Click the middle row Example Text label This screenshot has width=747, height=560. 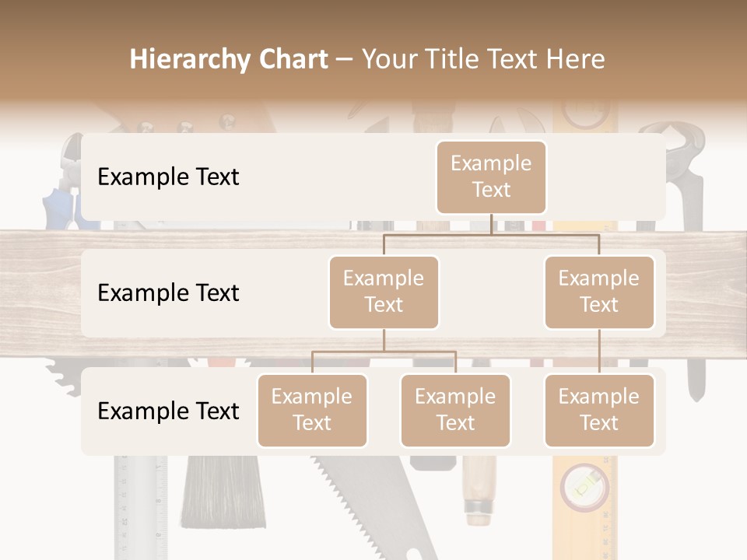tap(167, 293)
